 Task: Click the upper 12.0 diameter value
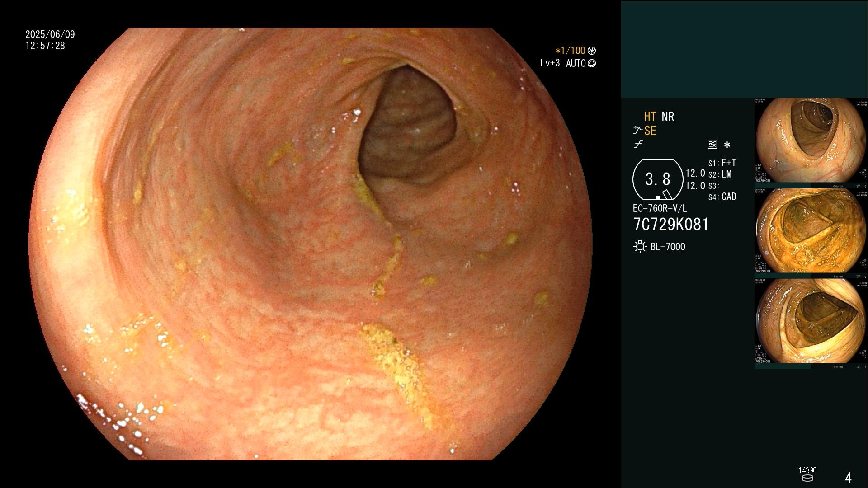[x=695, y=174]
